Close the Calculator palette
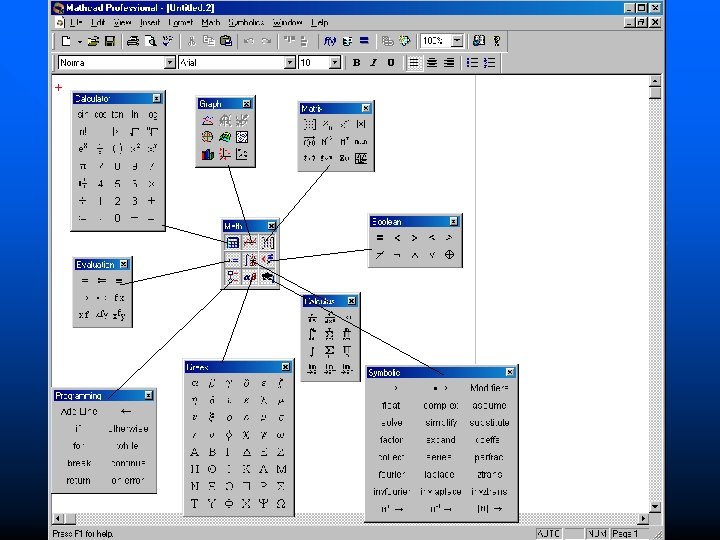The height and width of the screenshot is (540, 720). [157, 98]
